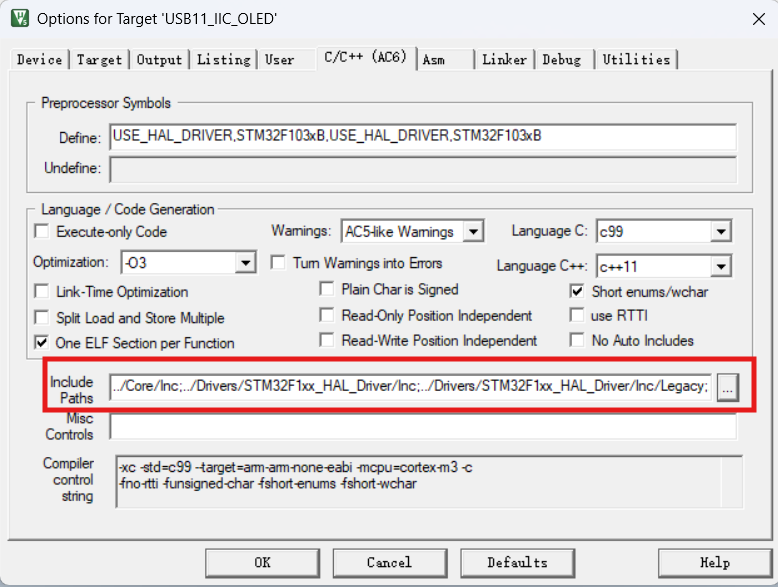Check Split Load and Store Multiple
The width and height of the screenshot is (778, 587).
(42, 318)
